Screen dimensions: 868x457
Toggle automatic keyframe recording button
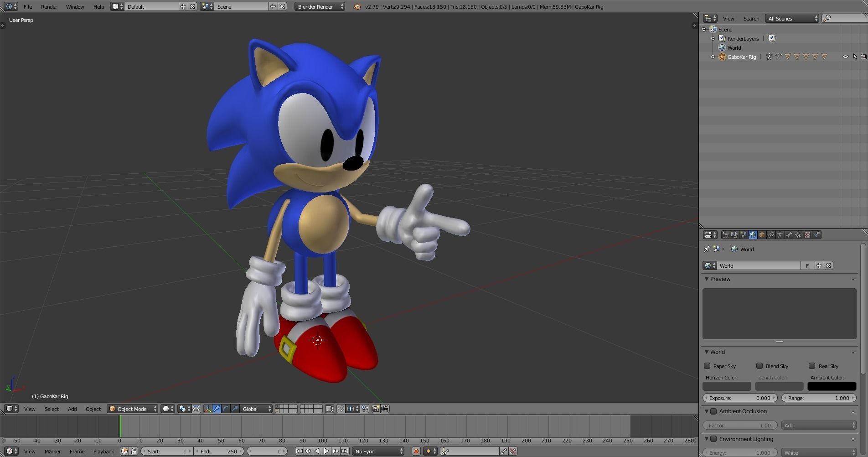(x=416, y=451)
